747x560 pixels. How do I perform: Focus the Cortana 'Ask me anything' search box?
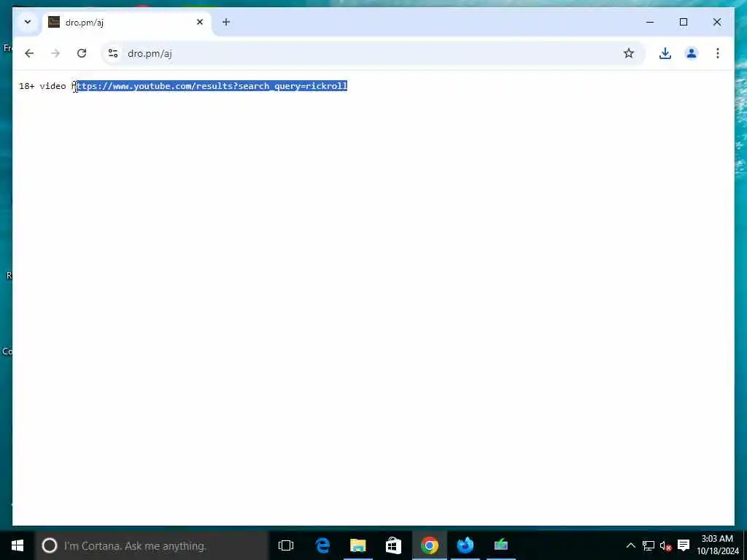coord(152,545)
